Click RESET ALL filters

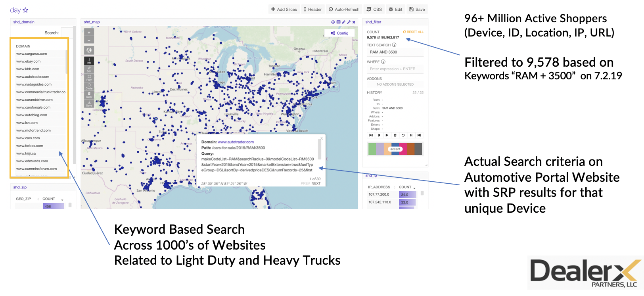pos(413,32)
